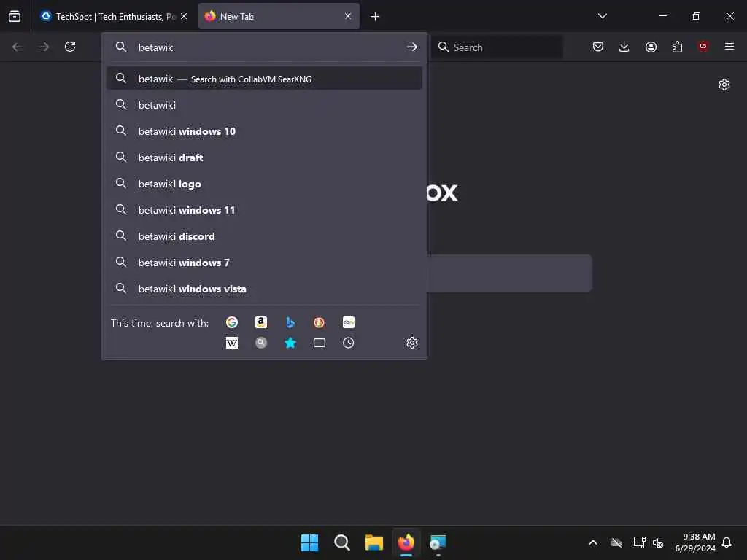Image resolution: width=747 pixels, height=560 pixels.
Task: Pick the betawiki windows 10 suggestion
Action: pyautogui.click(x=264, y=131)
